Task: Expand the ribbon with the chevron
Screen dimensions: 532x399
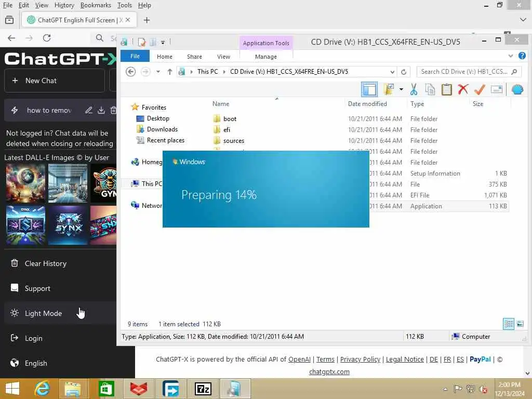Action: click(511, 56)
